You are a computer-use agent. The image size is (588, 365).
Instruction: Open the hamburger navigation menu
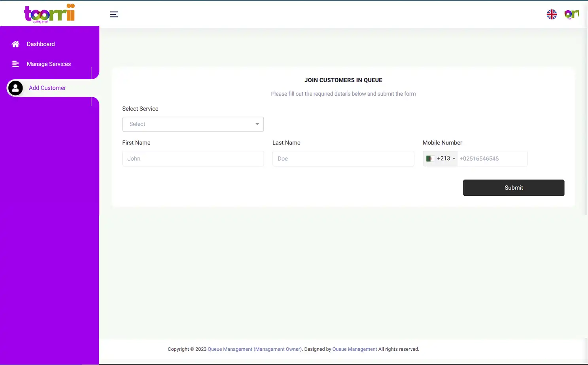click(114, 14)
